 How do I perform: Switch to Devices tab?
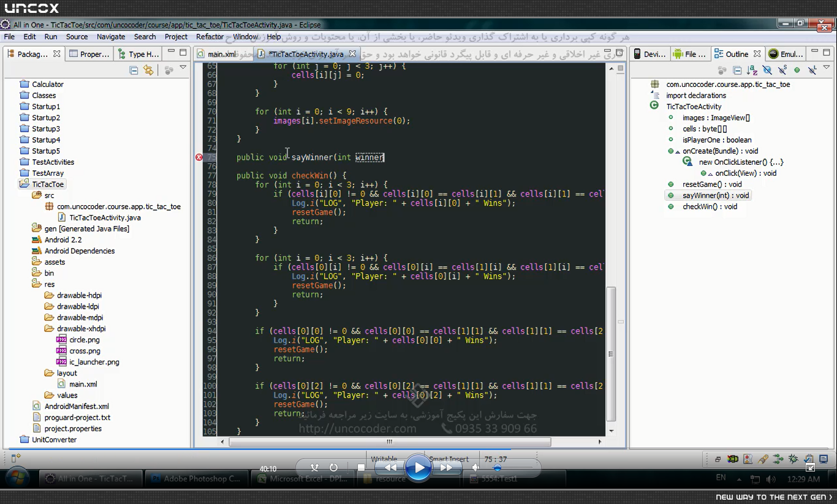coord(650,54)
